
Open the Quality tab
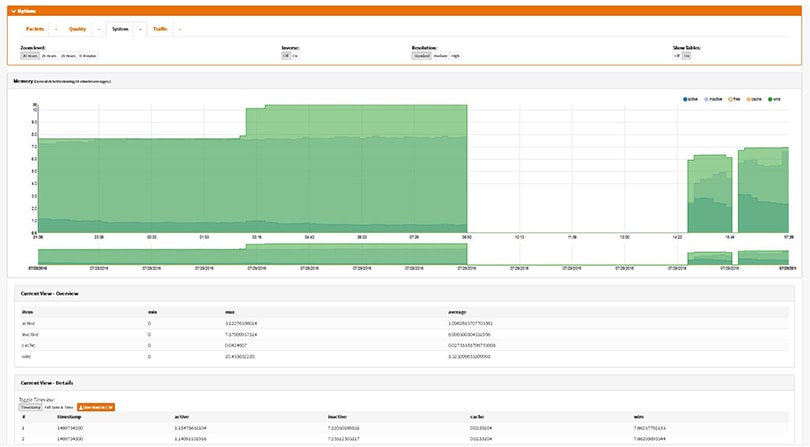78,29
